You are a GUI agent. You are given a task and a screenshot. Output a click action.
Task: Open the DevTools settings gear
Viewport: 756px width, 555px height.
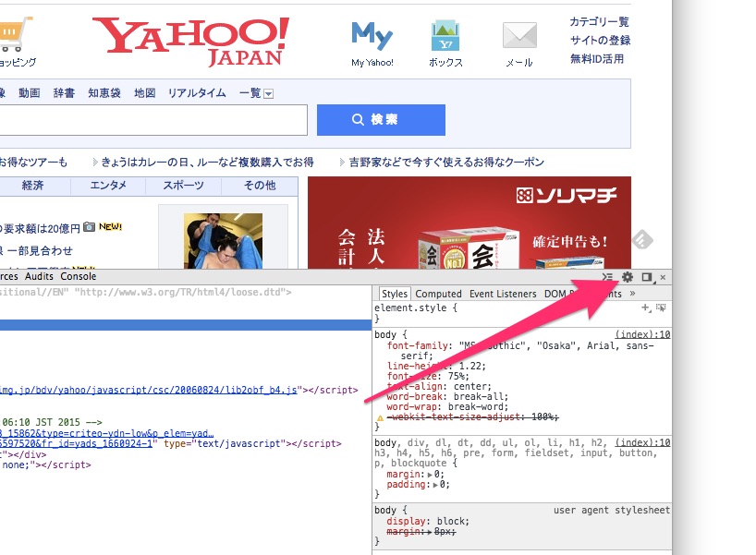628,277
